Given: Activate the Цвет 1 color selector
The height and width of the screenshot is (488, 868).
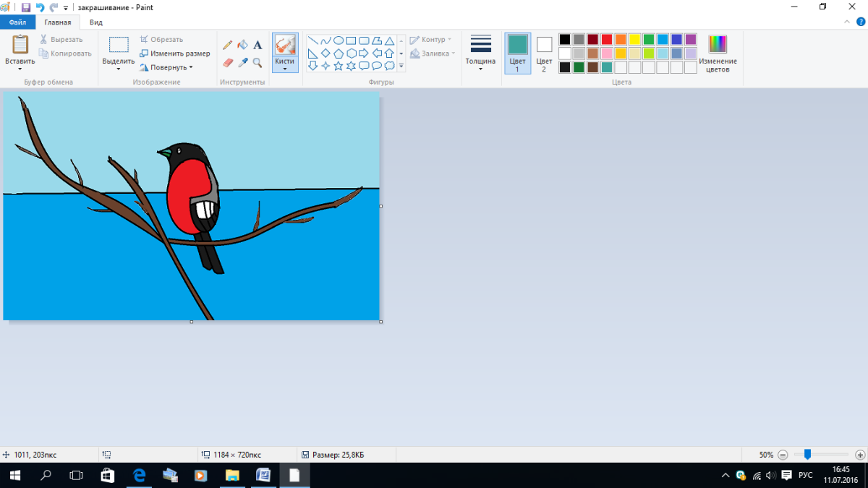Looking at the screenshot, I should (517, 53).
